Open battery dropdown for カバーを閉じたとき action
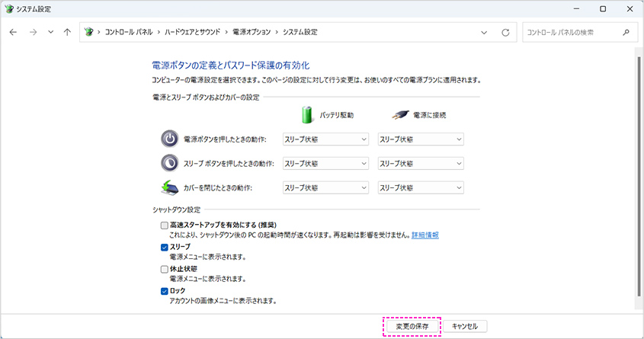This screenshot has height=339, width=644. 325,187
